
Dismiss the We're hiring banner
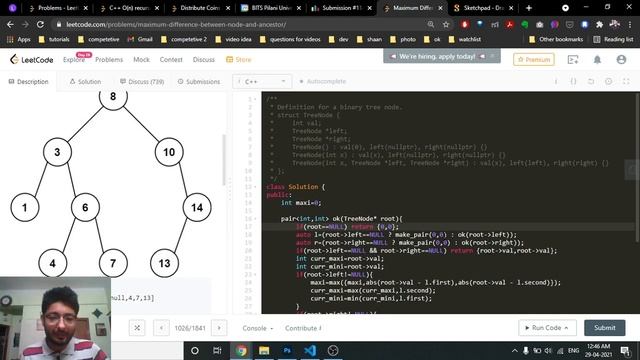pos(493,56)
